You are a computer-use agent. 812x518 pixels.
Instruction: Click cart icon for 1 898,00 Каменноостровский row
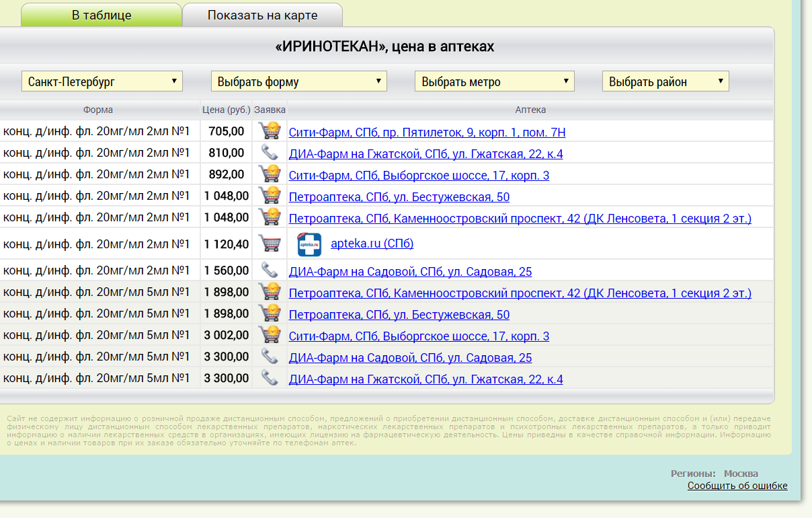click(x=270, y=292)
